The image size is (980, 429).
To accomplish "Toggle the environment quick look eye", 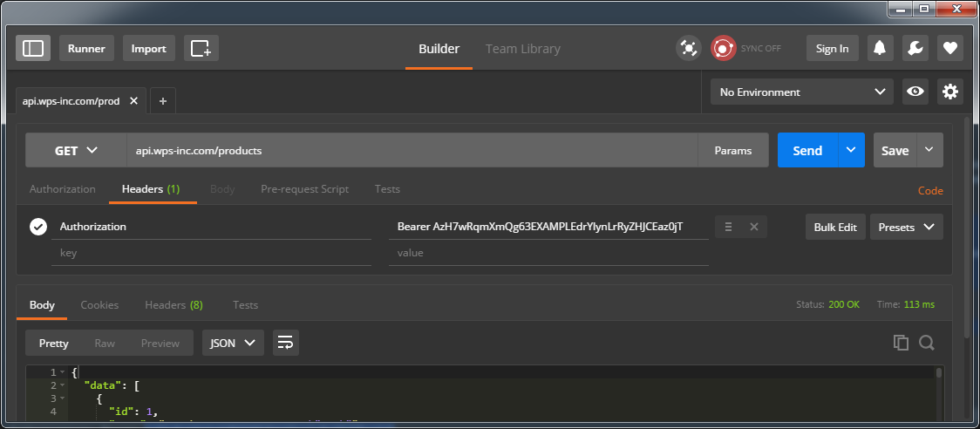I will pos(915,92).
